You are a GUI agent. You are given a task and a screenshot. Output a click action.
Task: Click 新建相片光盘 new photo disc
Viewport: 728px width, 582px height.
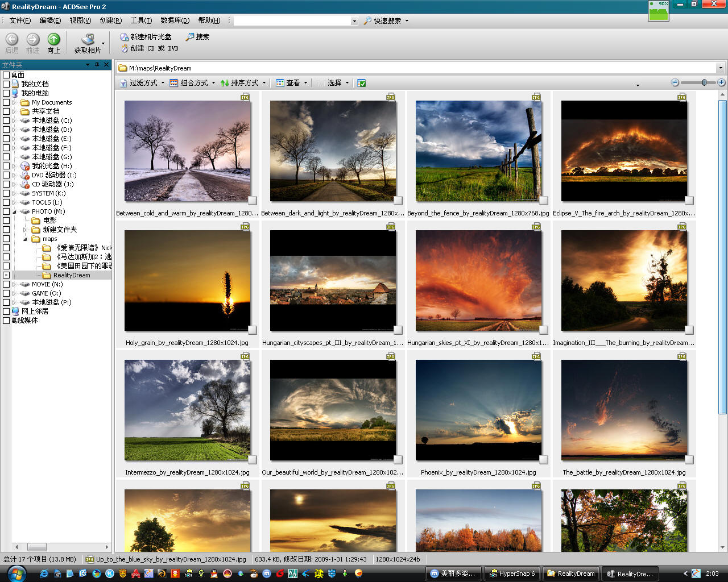point(146,37)
